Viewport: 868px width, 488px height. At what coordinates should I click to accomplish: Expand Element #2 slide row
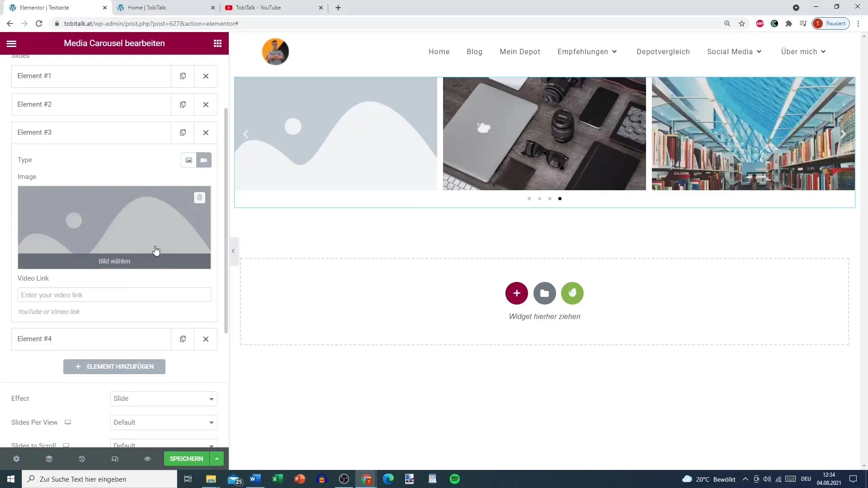(x=91, y=104)
